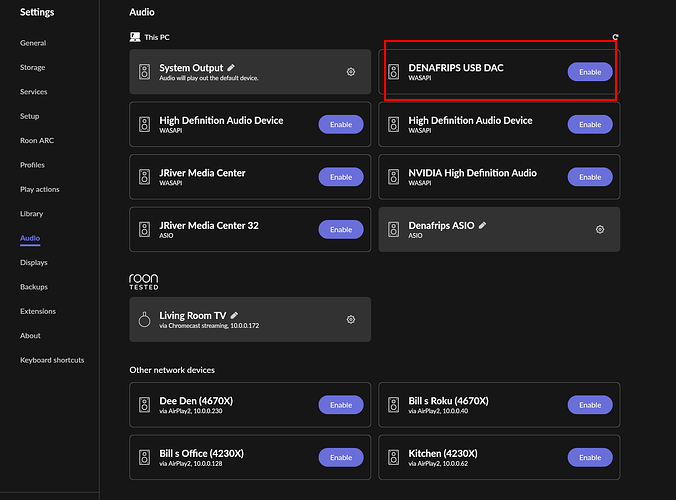Open System Output gear settings
Image resolution: width=676 pixels, height=500 pixels.
(x=351, y=72)
